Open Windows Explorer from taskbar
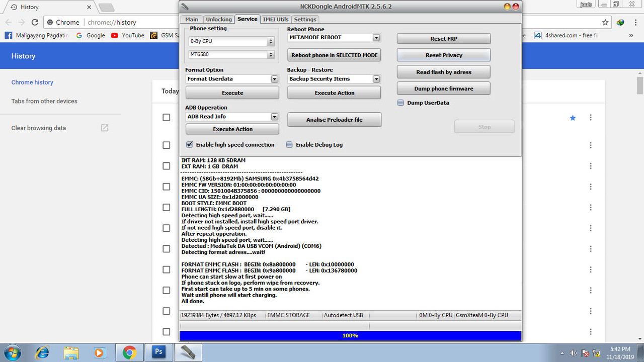644x362 pixels. pos(71,352)
